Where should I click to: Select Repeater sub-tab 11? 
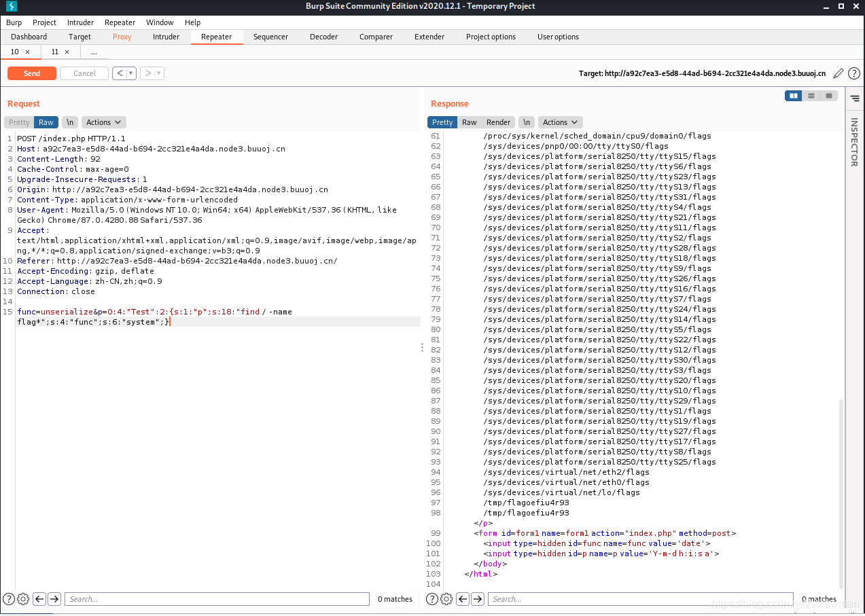pos(55,52)
